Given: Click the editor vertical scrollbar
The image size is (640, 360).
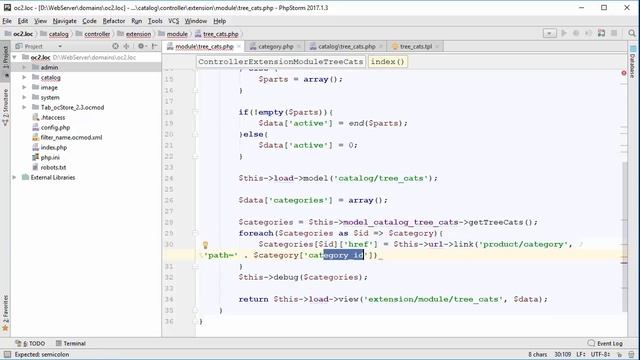Looking at the screenshot, I should click(x=624, y=236).
